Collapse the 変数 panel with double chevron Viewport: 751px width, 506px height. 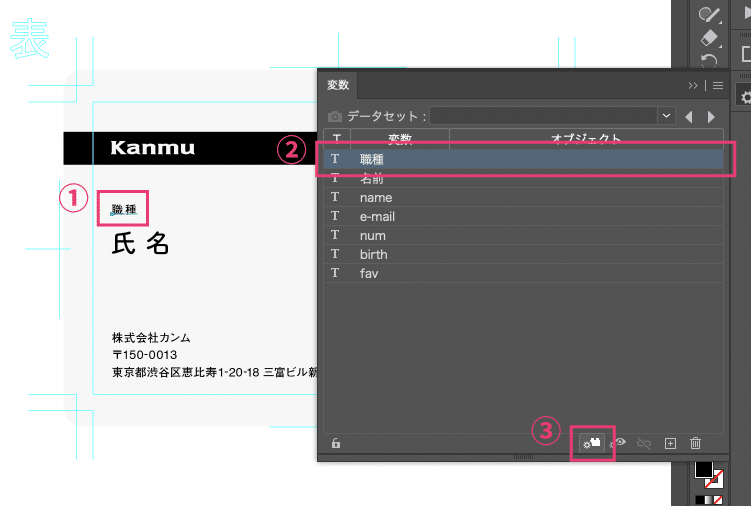[693, 85]
